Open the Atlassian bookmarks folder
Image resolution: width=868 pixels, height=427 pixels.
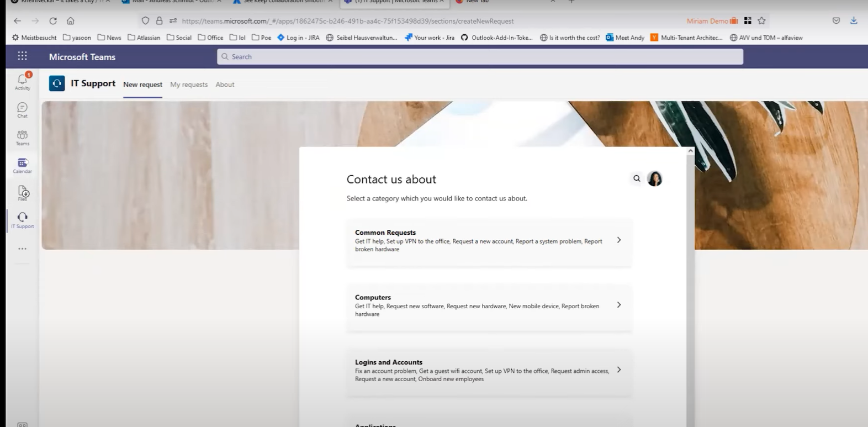[144, 38]
